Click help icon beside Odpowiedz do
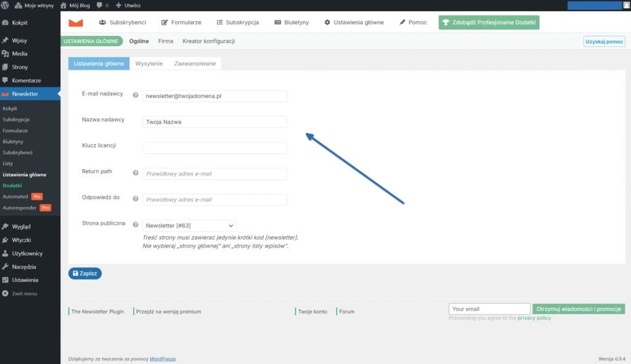The image size is (631, 364). click(136, 198)
